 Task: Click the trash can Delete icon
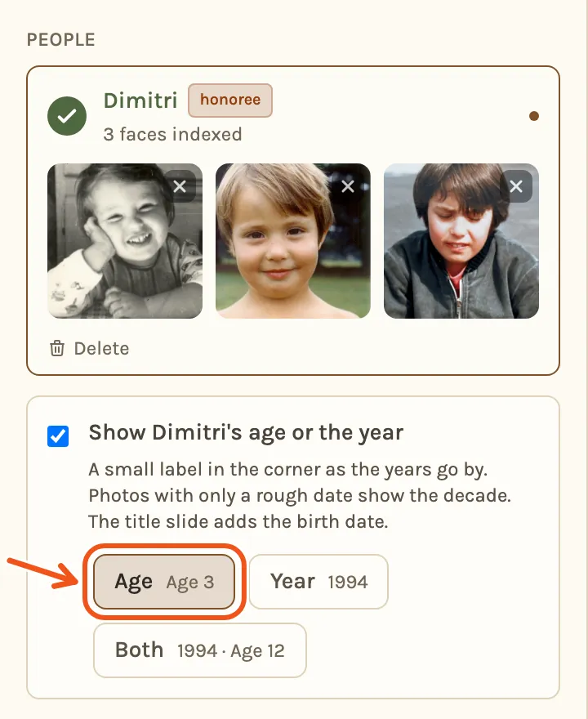57,349
